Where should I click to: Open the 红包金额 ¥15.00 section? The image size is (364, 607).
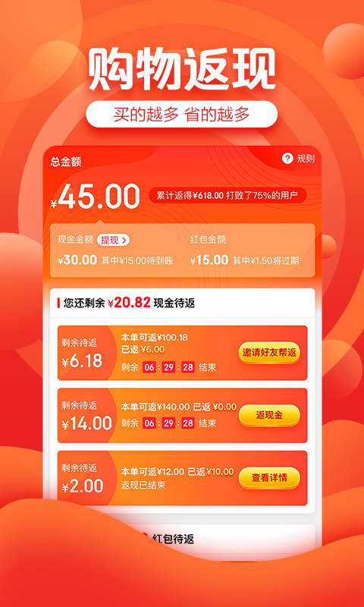pyautogui.click(x=249, y=250)
